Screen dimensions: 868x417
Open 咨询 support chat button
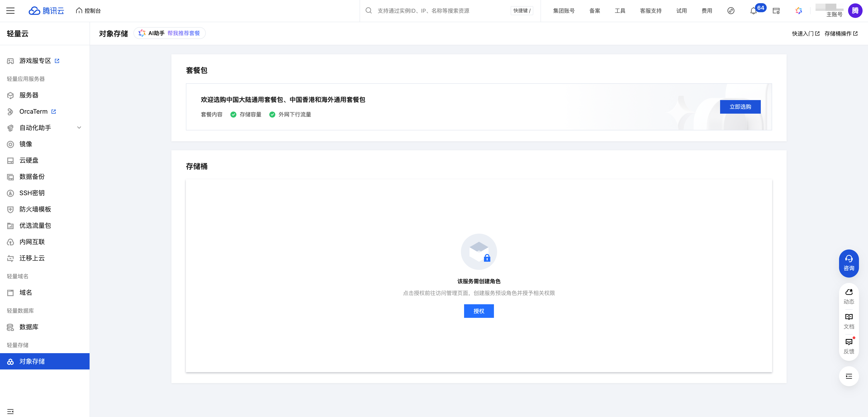(x=849, y=263)
